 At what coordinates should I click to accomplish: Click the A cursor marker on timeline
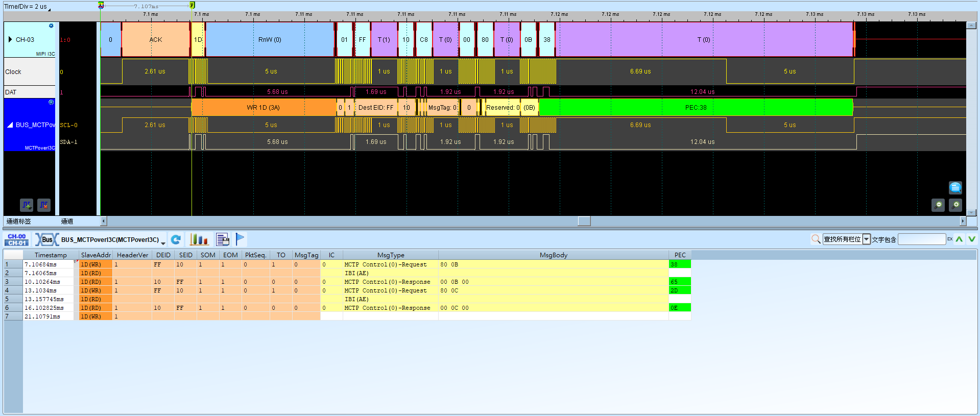tap(101, 5)
